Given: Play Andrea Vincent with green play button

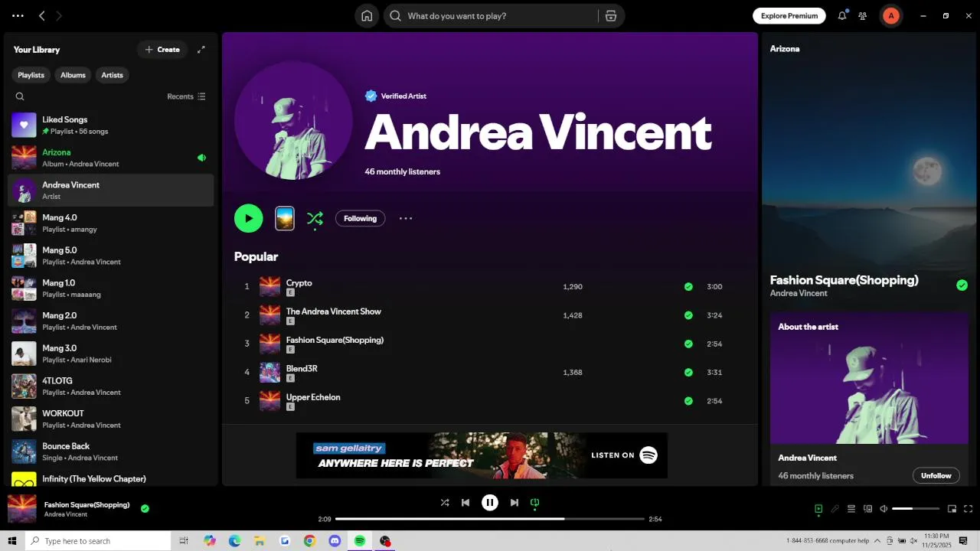Looking at the screenshot, I should tap(249, 218).
